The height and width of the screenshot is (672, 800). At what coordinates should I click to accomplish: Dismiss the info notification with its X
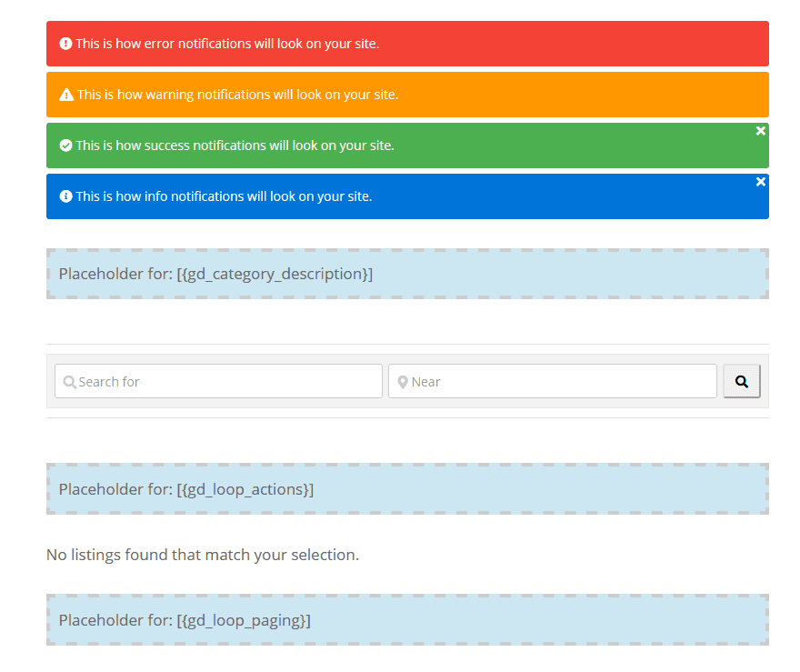[760, 181]
